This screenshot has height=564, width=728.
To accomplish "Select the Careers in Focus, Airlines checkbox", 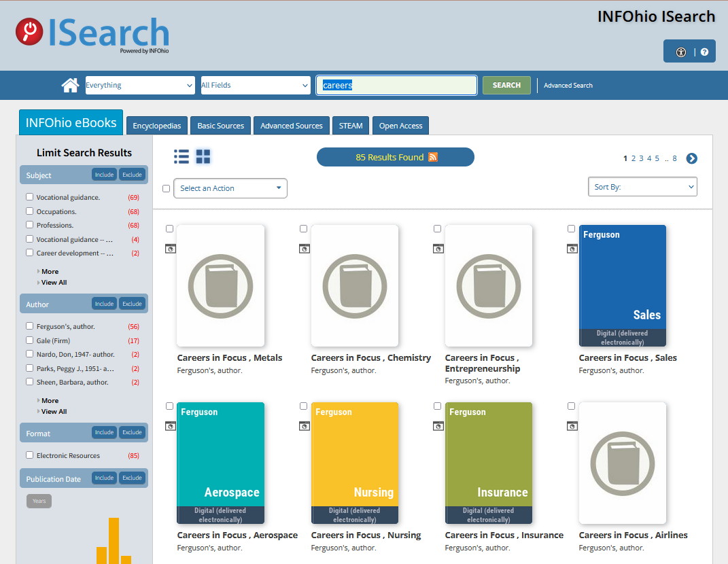I will (x=571, y=406).
